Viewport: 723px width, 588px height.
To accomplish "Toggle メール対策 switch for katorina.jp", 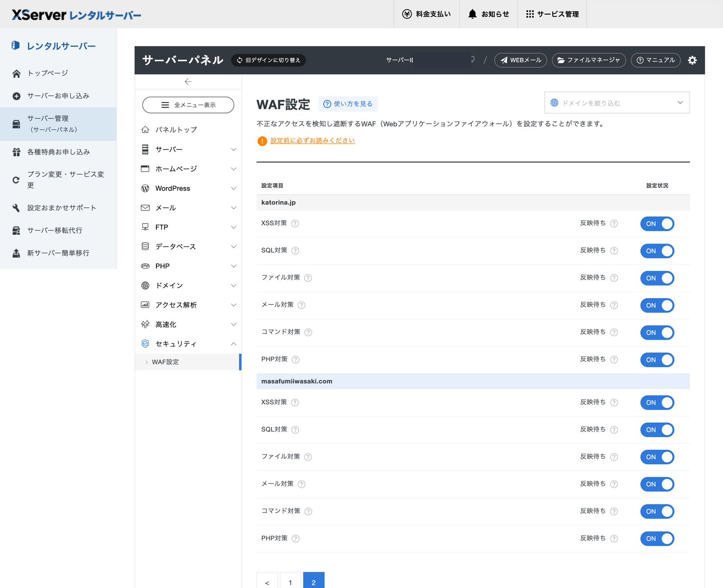I will coord(657,305).
